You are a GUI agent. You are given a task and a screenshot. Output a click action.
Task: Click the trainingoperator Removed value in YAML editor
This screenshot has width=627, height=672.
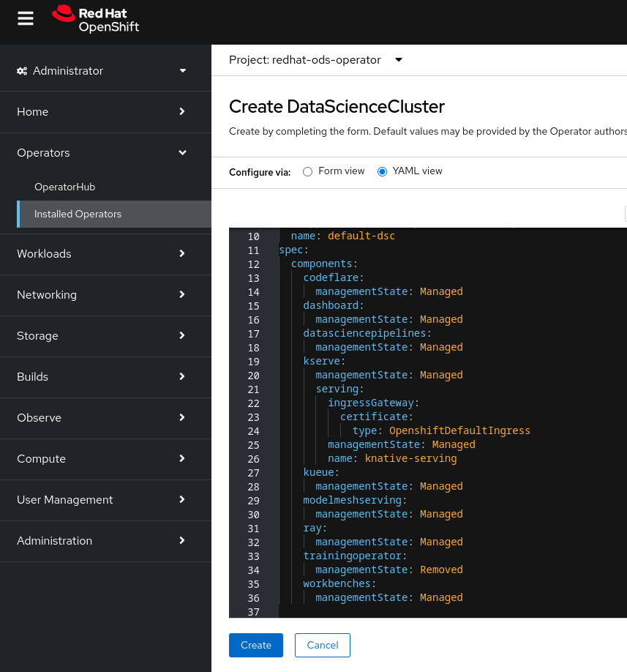pyautogui.click(x=441, y=570)
